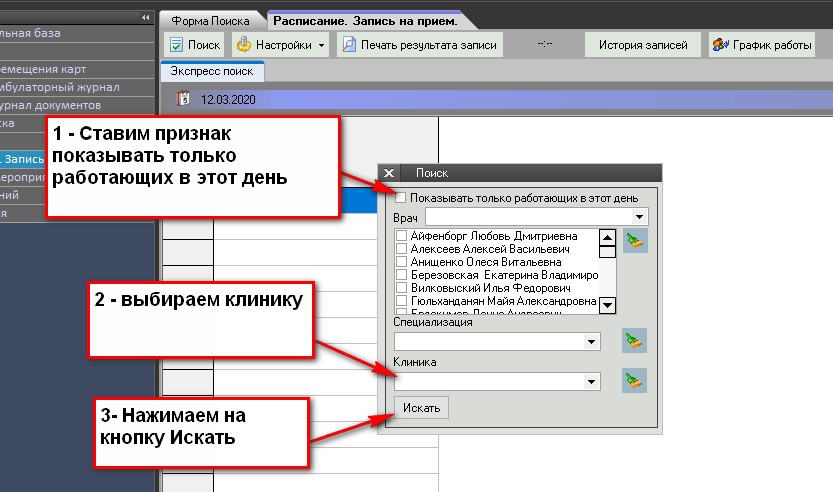Viewport: 833px width, 492px height.
Task: Clear Клиника field with broom icon
Action: point(634,380)
